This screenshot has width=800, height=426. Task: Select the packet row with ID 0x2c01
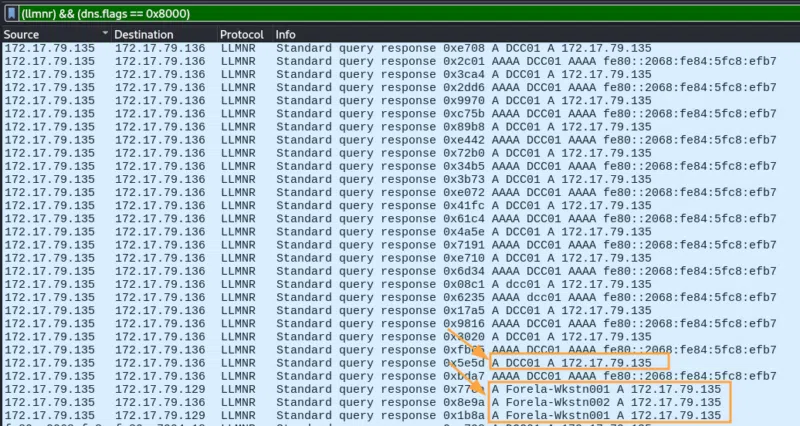point(401,61)
